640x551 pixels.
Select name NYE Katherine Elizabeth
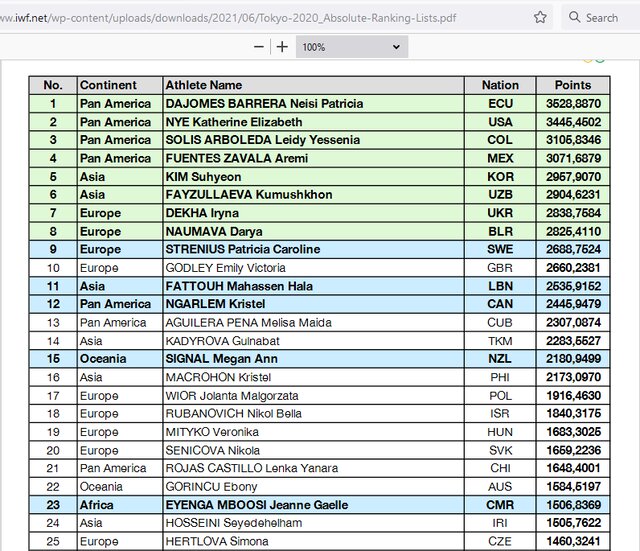point(234,122)
